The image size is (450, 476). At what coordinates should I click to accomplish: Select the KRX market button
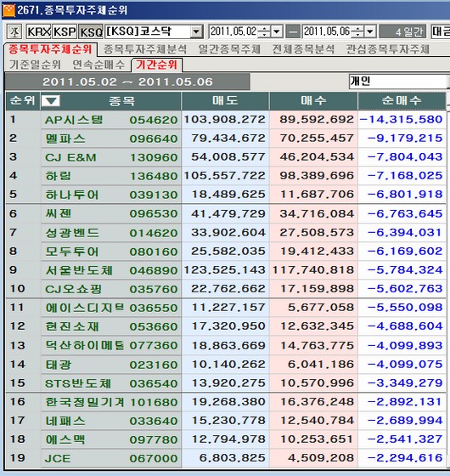(38, 31)
